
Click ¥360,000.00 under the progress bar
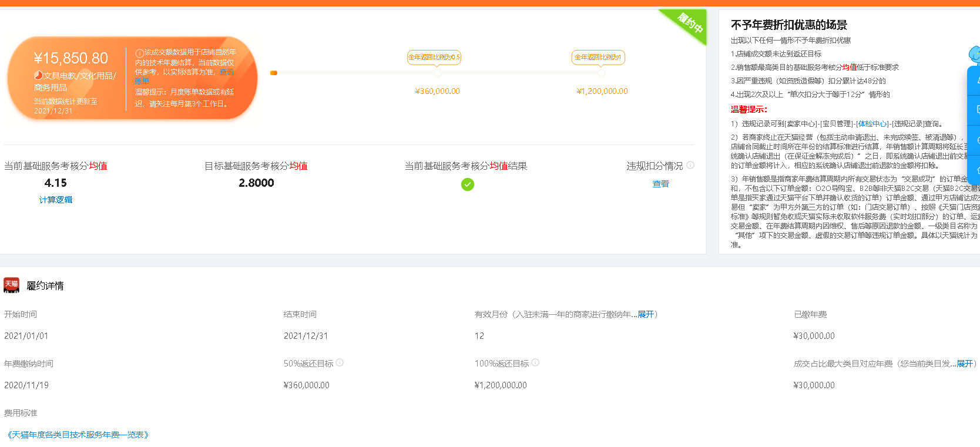tap(437, 91)
